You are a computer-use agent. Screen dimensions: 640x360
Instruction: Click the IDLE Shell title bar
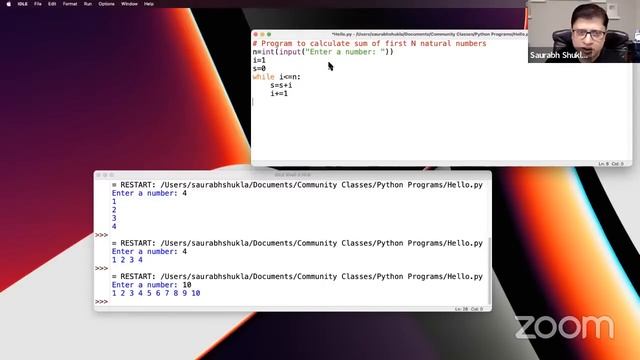(292, 174)
